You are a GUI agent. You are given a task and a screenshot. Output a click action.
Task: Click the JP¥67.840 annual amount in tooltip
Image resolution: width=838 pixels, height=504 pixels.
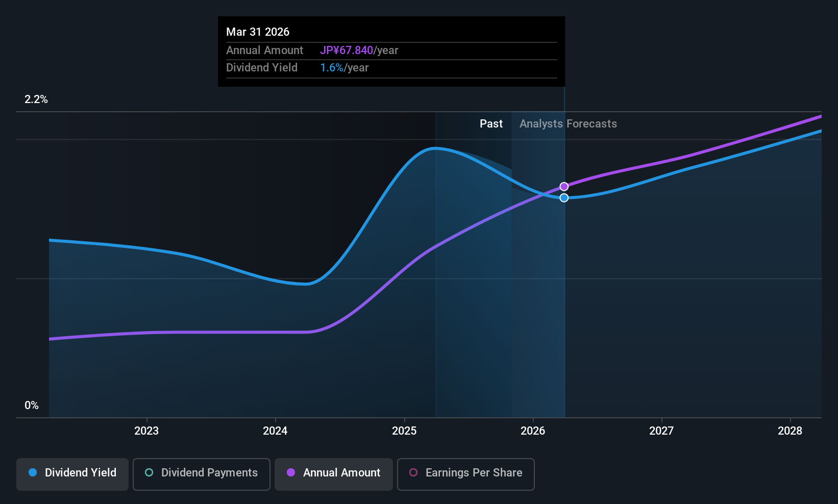point(347,50)
